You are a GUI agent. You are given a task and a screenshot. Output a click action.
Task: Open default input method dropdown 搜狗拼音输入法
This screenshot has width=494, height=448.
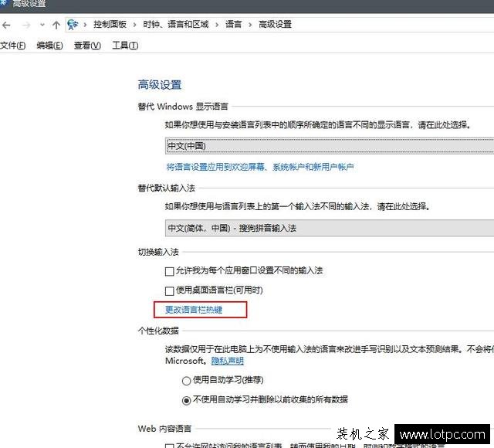(330, 229)
